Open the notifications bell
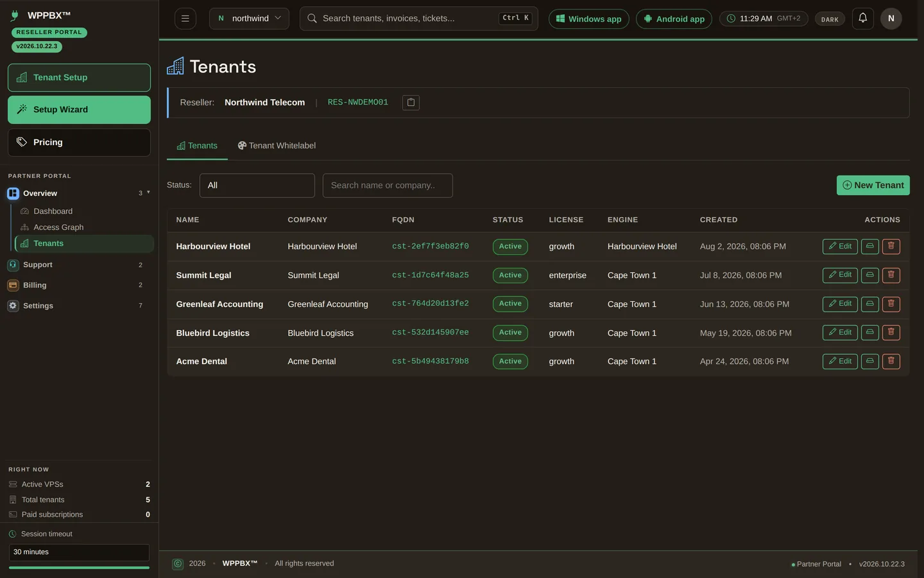Image resolution: width=924 pixels, height=578 pixels. pyautogui.click(x=862, y=18)
